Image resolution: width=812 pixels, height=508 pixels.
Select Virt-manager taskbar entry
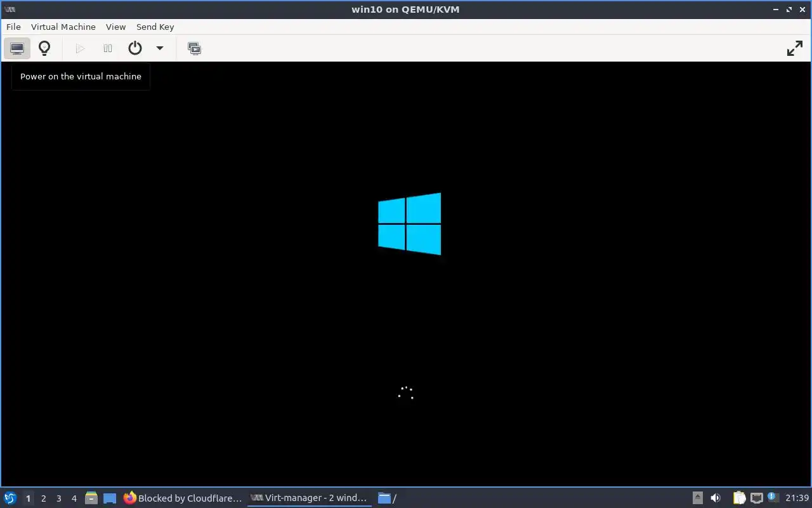pyautogui.click(x=309, y=498)
